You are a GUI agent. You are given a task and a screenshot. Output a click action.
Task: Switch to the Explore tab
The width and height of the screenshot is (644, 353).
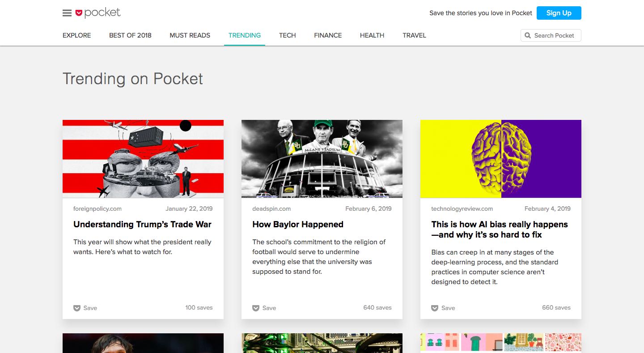[x=77, y=35]
